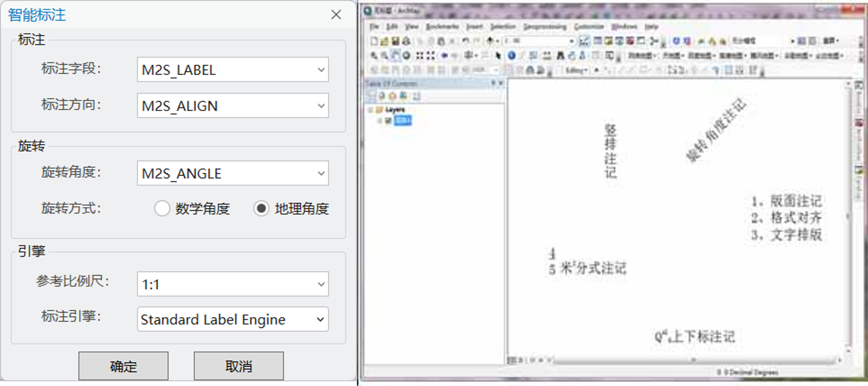Click List By Visibility icon in TOC
Image resolution: width=868 pixels, height=386 pixels.
(393, 96)
